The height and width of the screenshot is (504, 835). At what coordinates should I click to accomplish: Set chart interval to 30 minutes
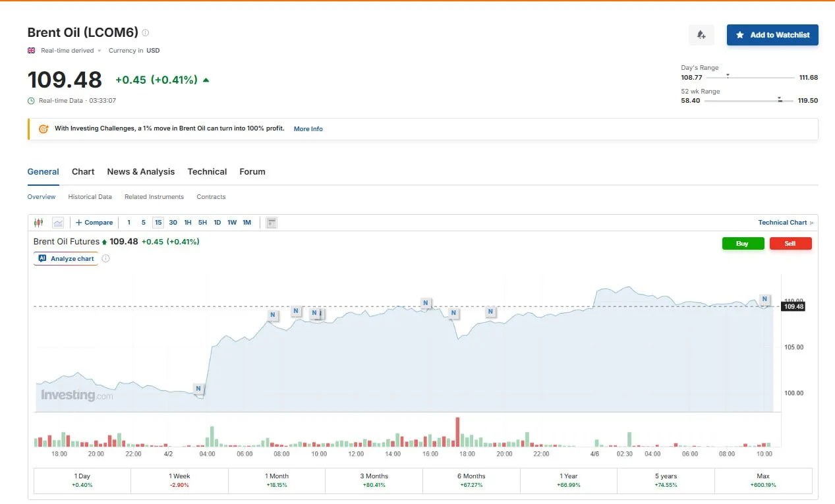coord(173,223)
